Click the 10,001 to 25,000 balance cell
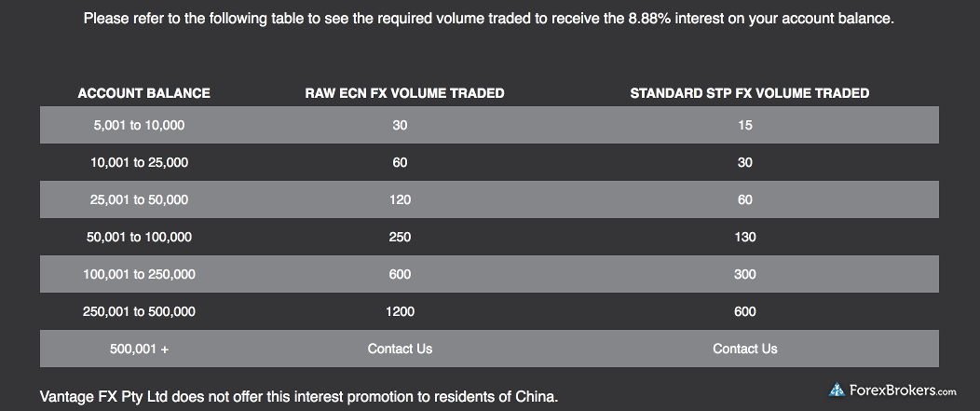 coord(140,163)
